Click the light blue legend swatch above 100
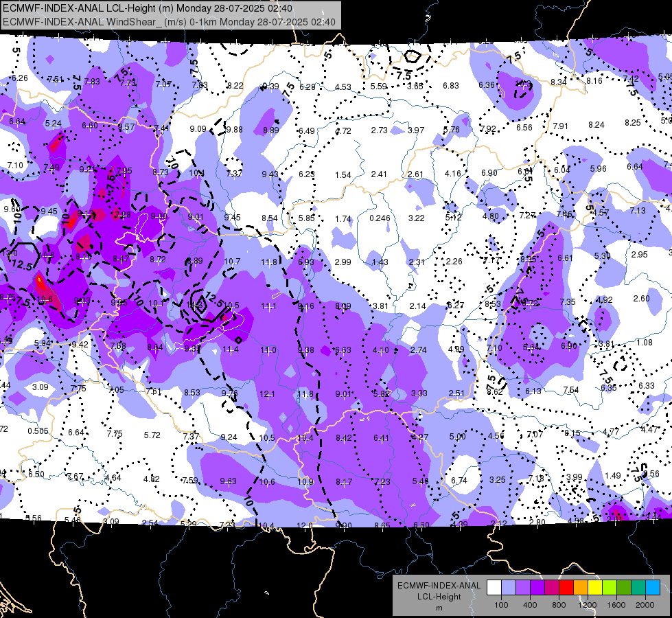Screen dimensions: 672x618 click(x=509, y=588)
